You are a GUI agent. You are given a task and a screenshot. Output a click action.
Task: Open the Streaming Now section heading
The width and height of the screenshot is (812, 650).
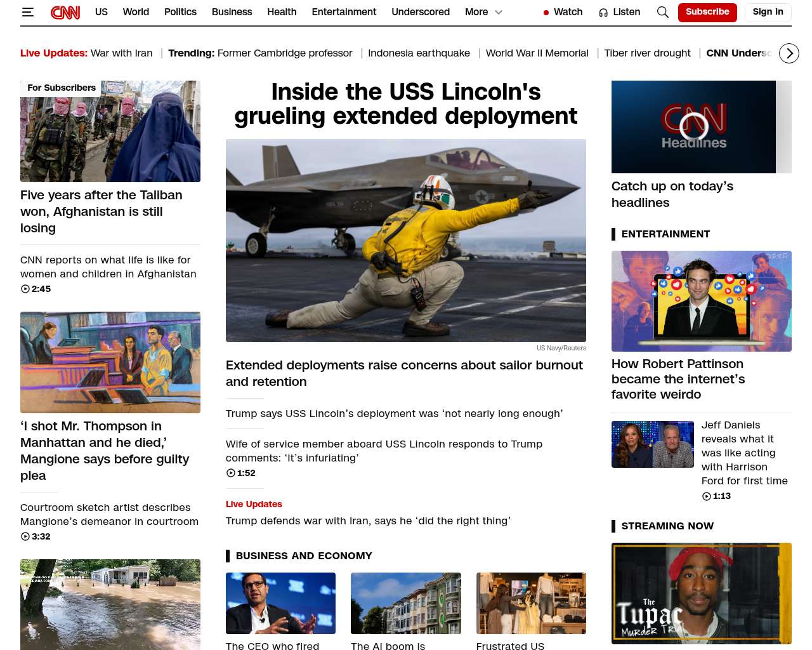667,526
